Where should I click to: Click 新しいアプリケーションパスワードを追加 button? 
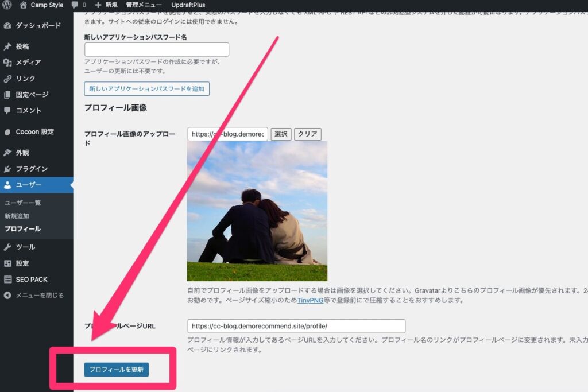pyautogui.click(x=146, y=89)
